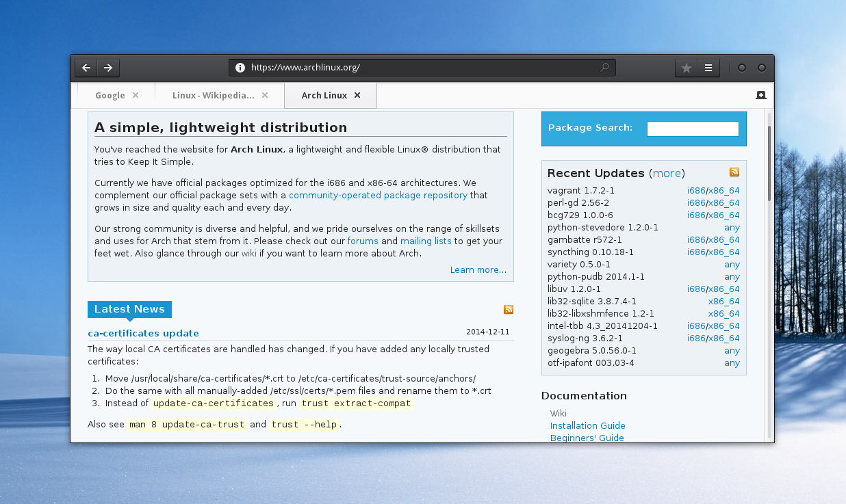Open intel-tbb 4.3_20141204-1 i686 link
The image size is (846, 504).
click(x=696, y=326)
